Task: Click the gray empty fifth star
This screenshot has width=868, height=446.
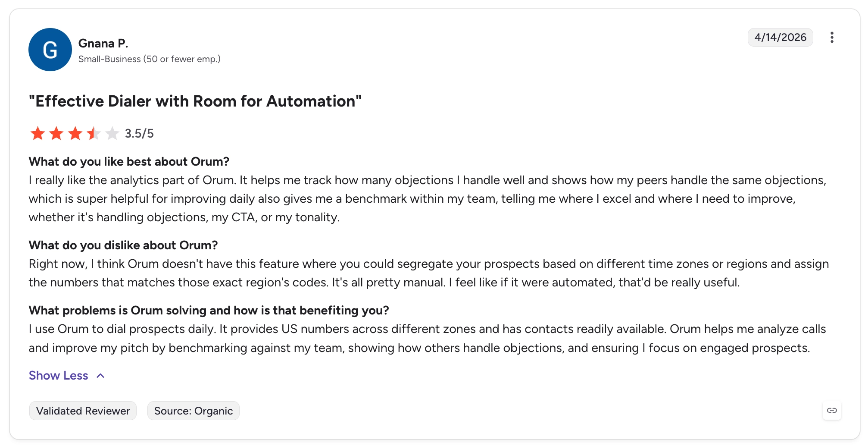Action: pos(112,133)
